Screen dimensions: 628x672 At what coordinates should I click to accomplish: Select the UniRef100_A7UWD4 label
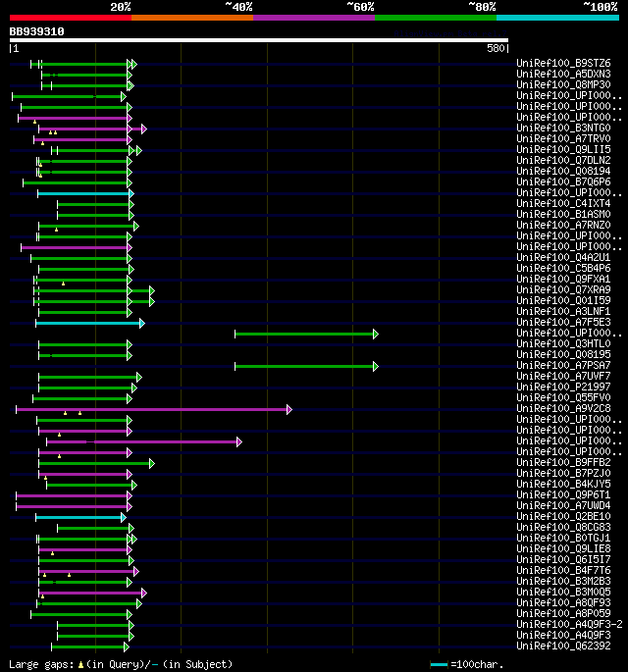(563, 505)
